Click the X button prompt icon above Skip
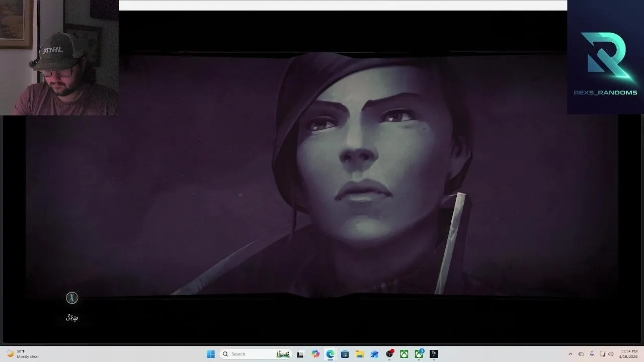The image size is (644, 362). point(72,298)
